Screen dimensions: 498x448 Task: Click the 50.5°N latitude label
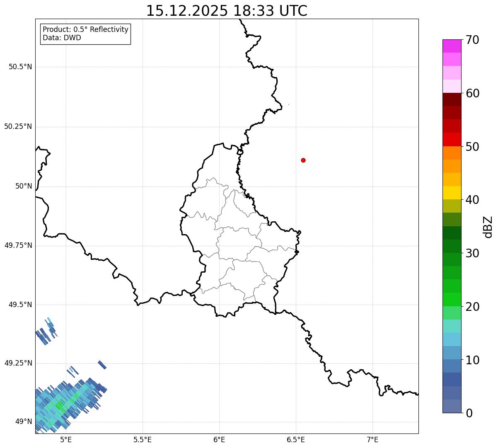click(x=20, y=67)
